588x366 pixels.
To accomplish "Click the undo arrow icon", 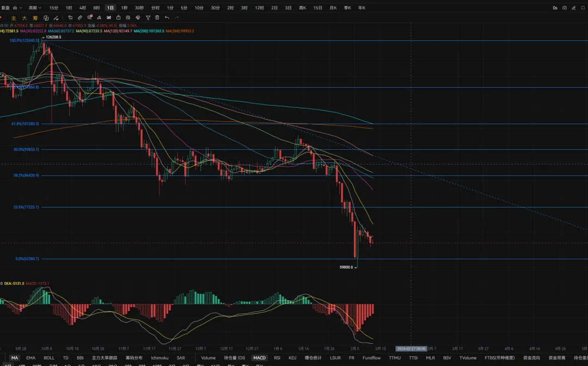I will pos(167,17).
